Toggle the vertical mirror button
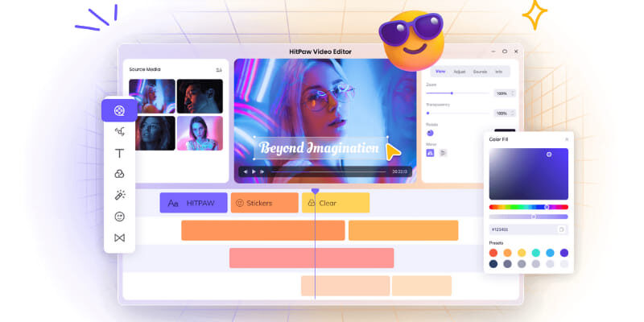 [x=444, y=153]
